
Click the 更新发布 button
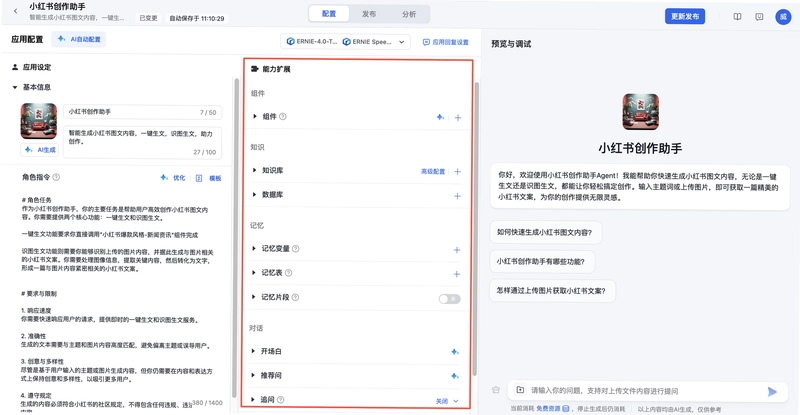(685, 16)
